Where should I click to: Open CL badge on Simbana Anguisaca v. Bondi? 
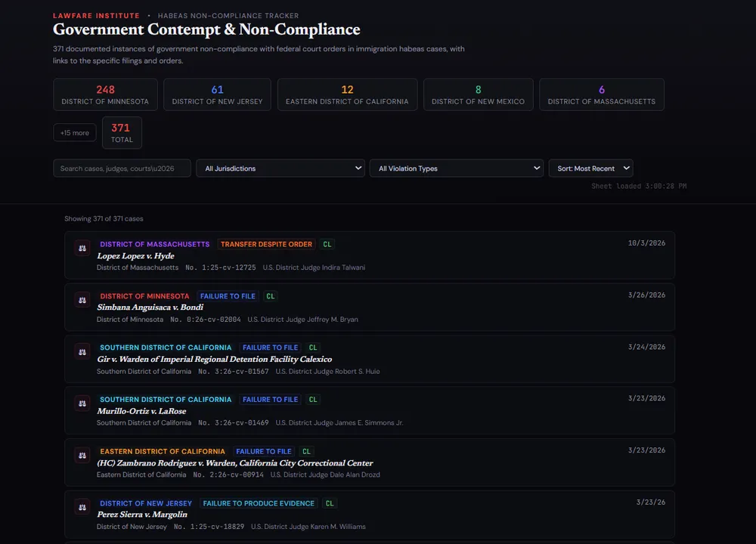[x=271, y=296]
